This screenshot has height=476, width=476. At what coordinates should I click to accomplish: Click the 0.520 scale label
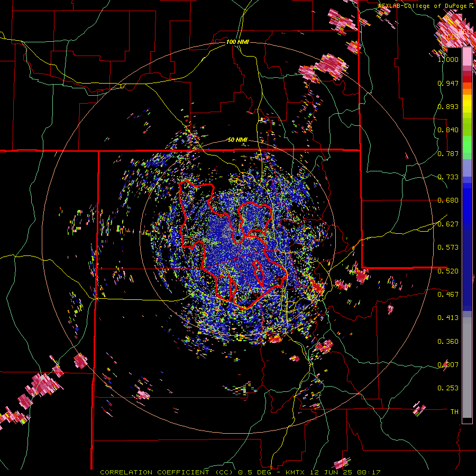tap(448, 271)
